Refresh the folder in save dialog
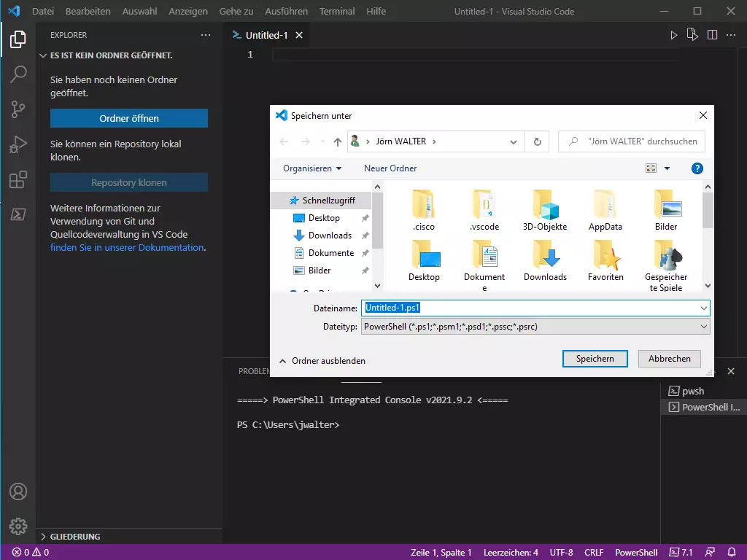The height and width of the screenshot is (560, 747). point(538,141)
